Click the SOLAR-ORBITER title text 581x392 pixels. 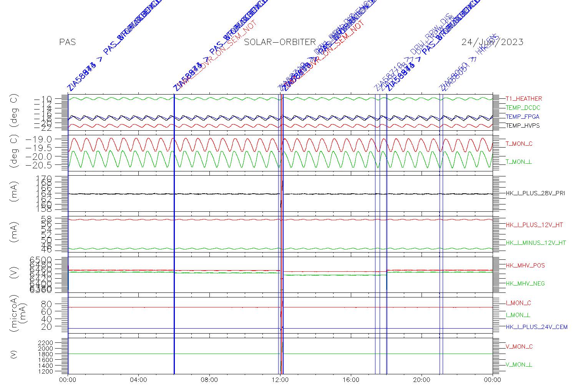click(280, 42)
